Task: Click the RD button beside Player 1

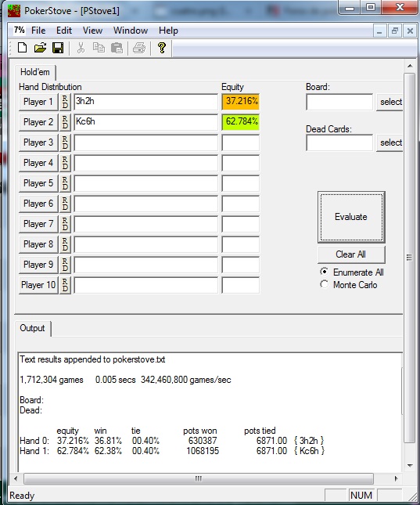Action: pos(65,102)
